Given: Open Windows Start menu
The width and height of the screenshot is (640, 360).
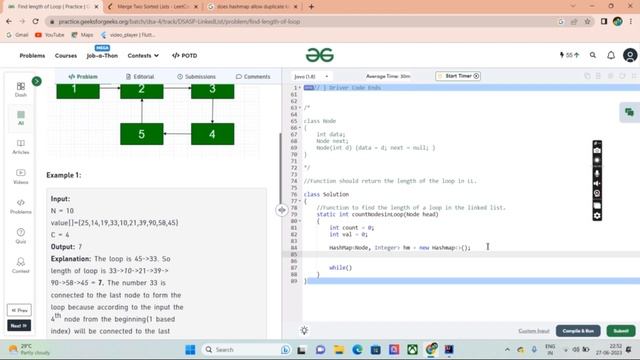Looking at the screenshot, I should [x=190, y=349].
